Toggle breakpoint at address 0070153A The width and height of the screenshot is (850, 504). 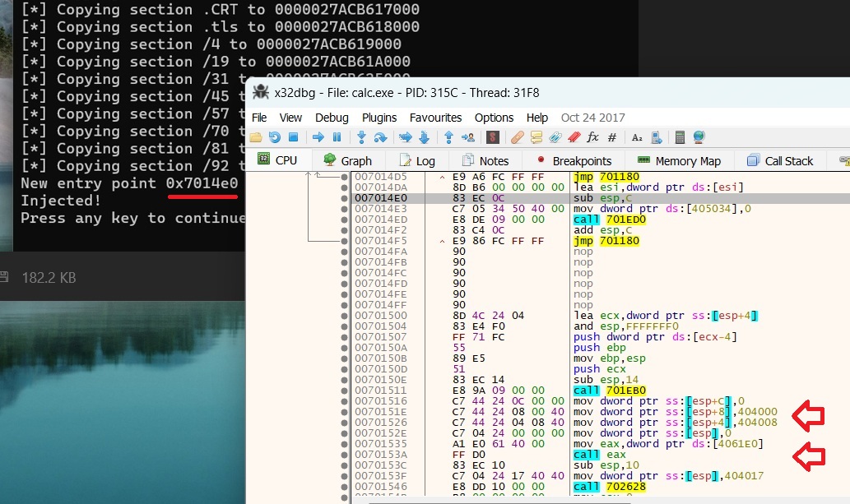click(x=344, y=455)
